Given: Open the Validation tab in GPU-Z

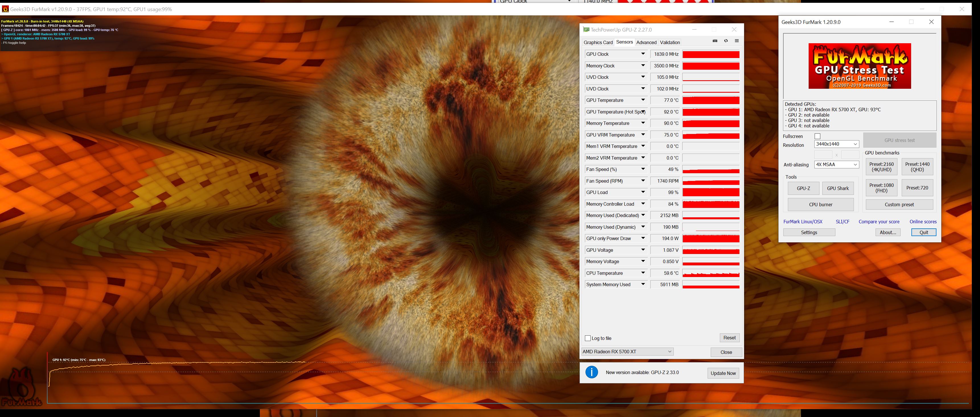Looking at the screenshot, I should pos(669,43).
